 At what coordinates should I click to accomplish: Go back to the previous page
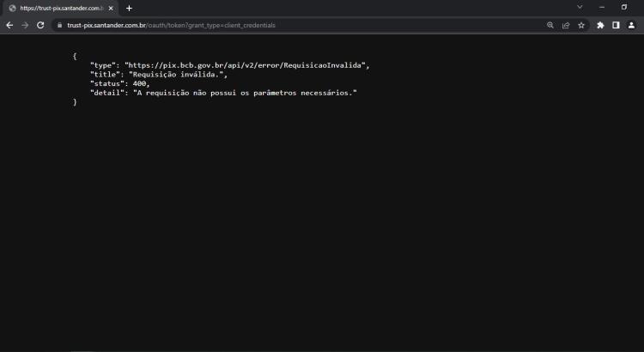(9, 25)
